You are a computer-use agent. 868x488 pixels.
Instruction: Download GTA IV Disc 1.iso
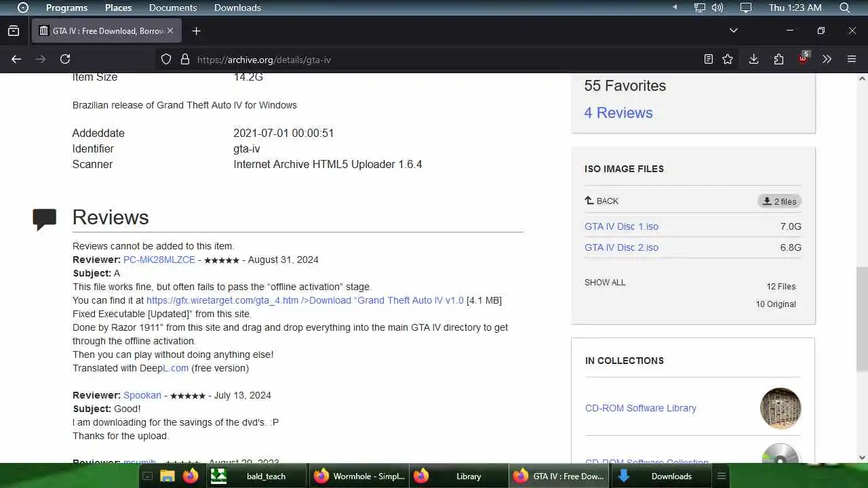point(621,226)
